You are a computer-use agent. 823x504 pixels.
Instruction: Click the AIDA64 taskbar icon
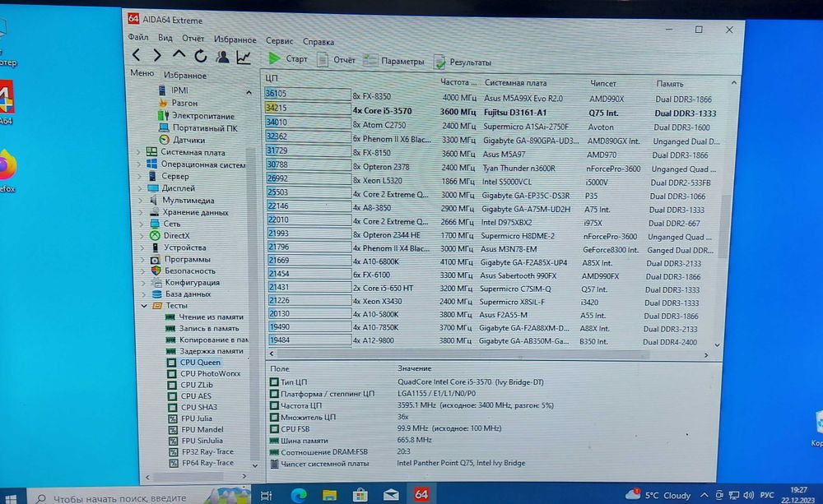421,494
